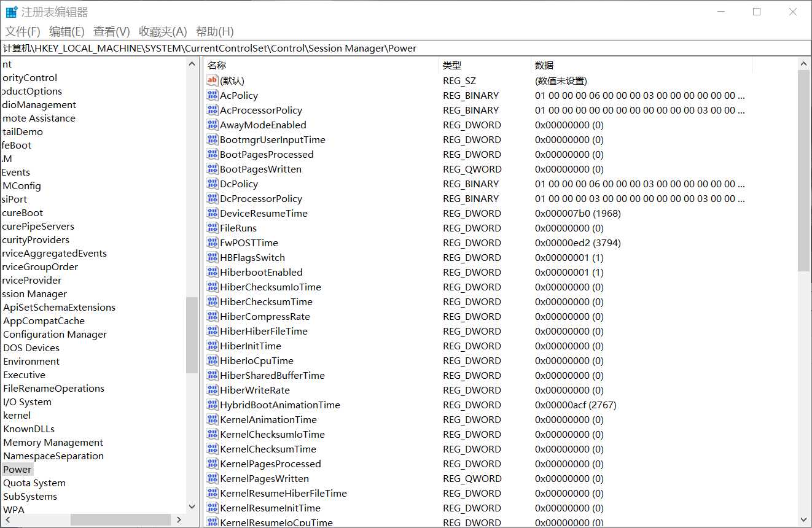This screenshot has height=528, width=812.
Task: Click the Registry Editor app icon in title bar
Action: point(12,12)
